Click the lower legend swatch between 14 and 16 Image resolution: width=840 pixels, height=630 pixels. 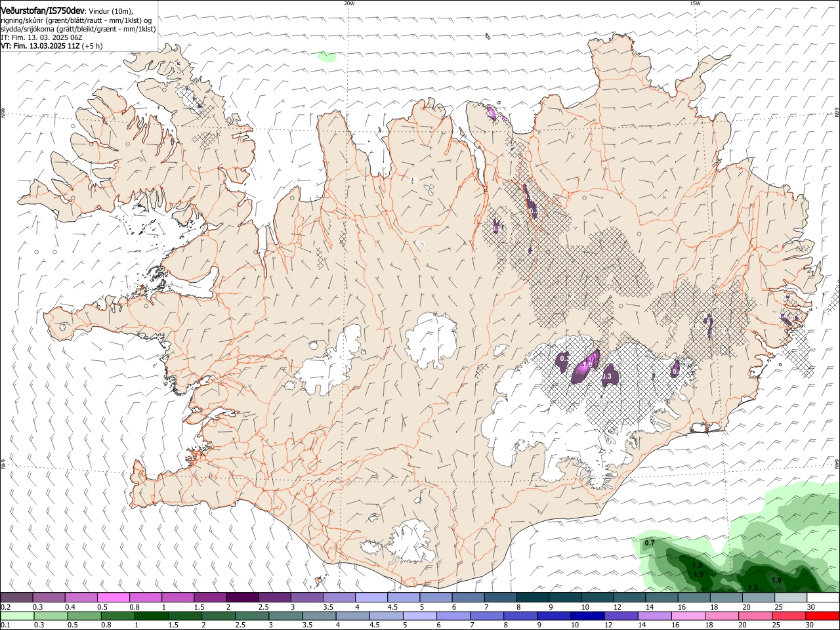(x=656, y=616)
